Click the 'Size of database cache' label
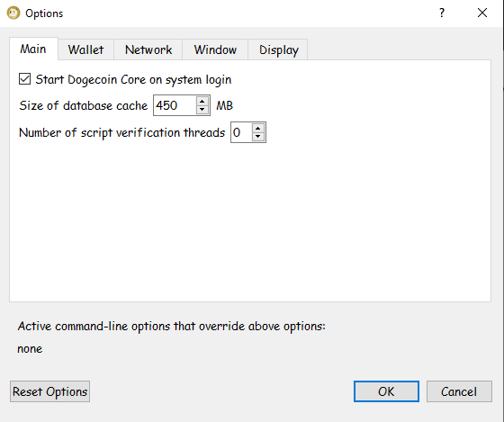The width and height of the screenshot is (504, 422). [x=83, y=105]
